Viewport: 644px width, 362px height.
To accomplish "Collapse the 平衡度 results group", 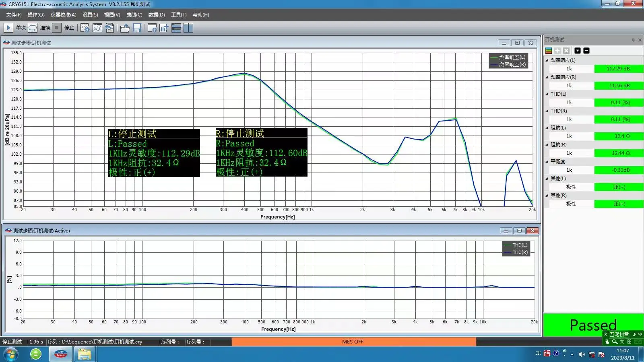I will (x=547, y=162).
